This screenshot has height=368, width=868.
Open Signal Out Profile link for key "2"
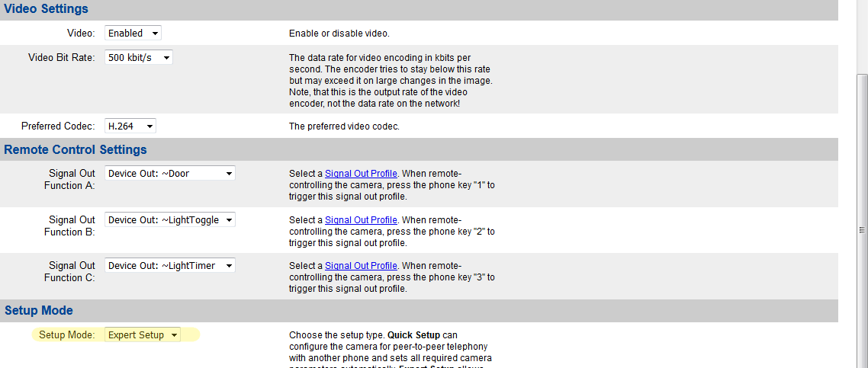point(361,220)
